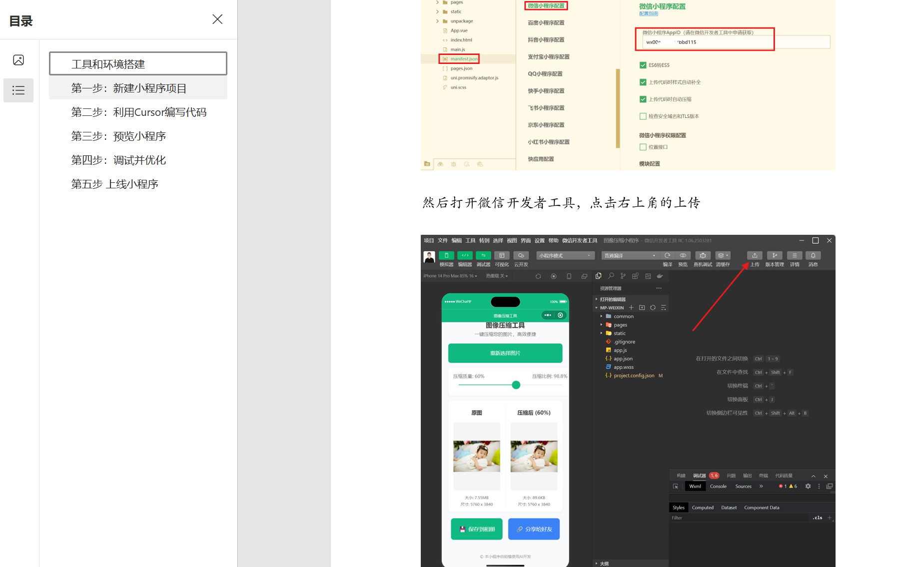Screen dimensions: 924x567
Task: Open the 可视化 panel icon
Action: click(502, 256)
